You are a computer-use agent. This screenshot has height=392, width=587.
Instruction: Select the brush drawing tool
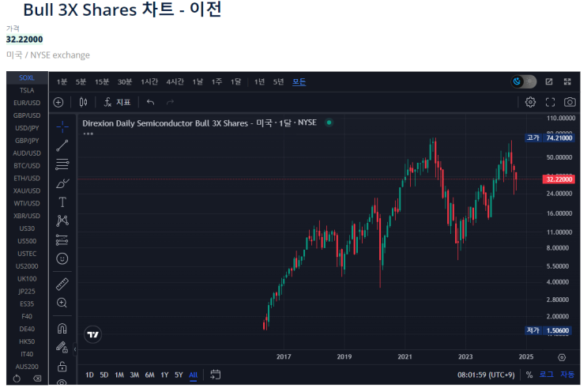point(62,183)
